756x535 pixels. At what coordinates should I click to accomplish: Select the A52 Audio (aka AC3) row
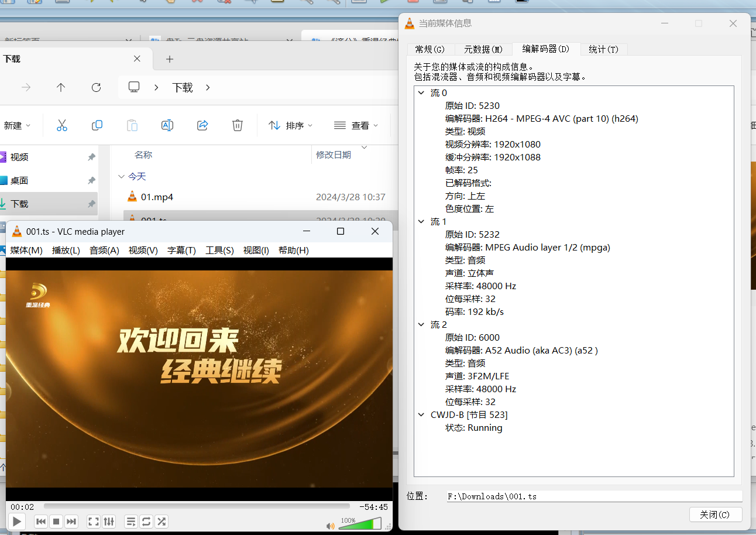pyautogui.click(x=521, y=350)
